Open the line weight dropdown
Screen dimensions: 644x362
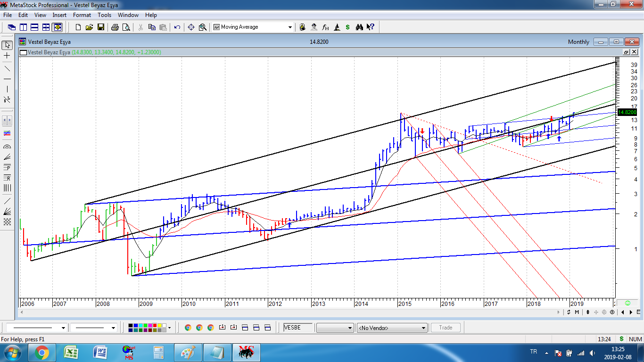coord(113,328)
